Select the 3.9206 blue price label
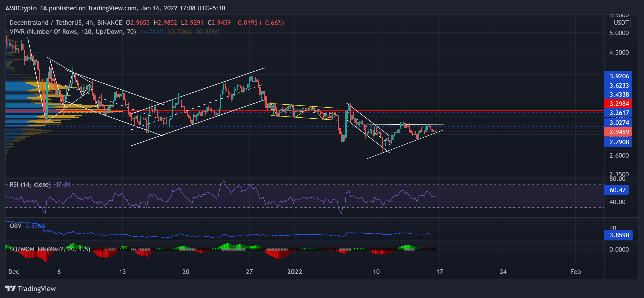This screenshot has height=298, width=644. (x=618, y=76)
